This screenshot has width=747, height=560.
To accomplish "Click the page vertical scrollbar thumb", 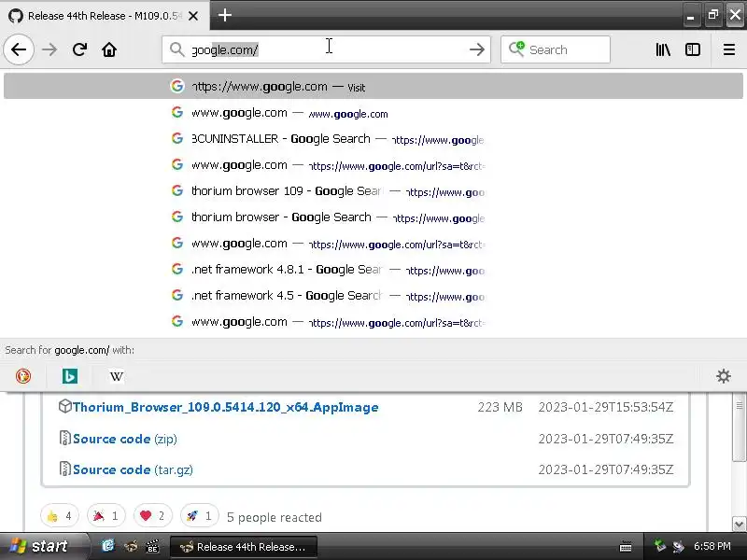I will click(739, 427).
